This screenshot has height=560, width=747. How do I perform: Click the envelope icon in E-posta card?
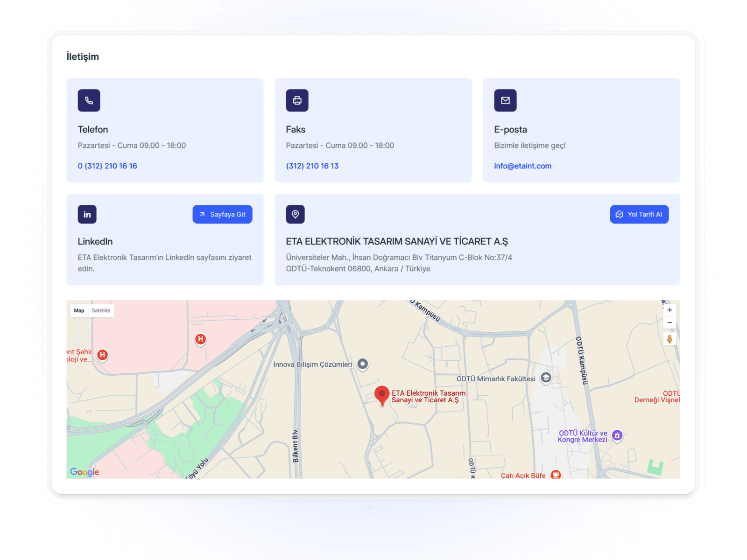point(505,100)
